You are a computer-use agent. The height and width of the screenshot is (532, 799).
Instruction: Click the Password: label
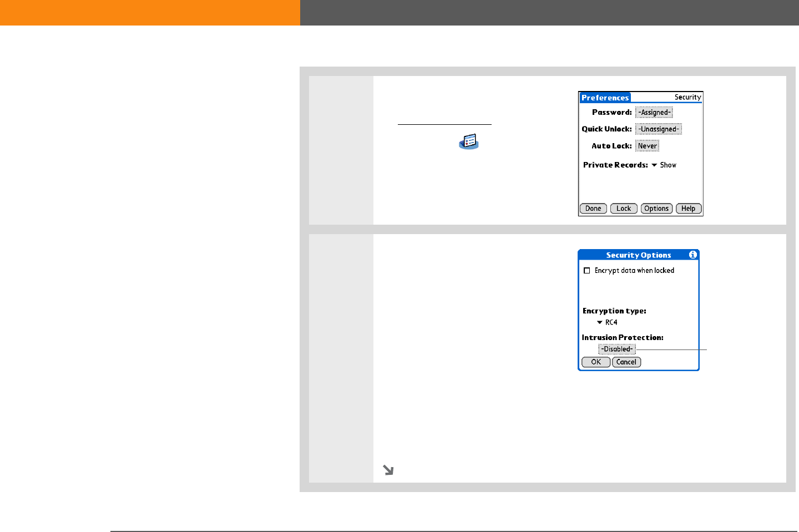pyautogui.click(x=612, y=112)
